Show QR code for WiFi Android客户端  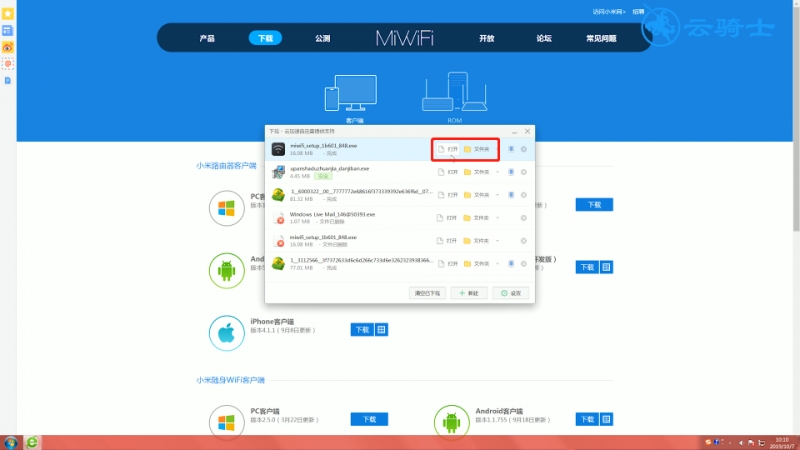pos(606,419)
